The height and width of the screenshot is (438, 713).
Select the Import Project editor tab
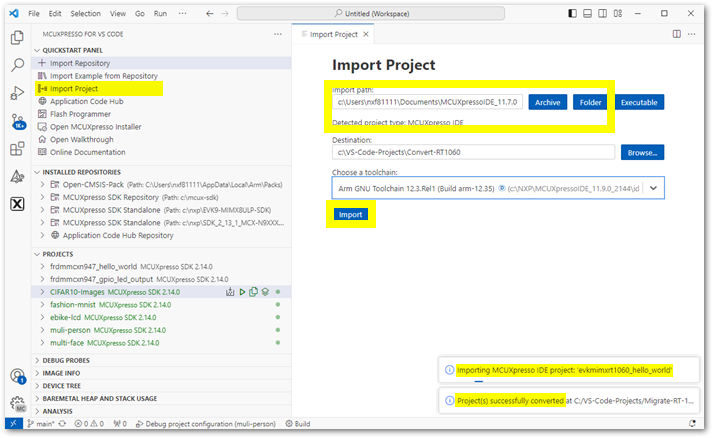(x=333, y=35)
